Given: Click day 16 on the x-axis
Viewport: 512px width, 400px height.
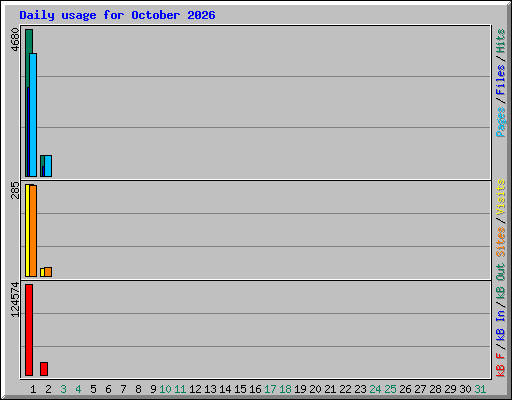Looking at the screenshot, I should point(255,389).
